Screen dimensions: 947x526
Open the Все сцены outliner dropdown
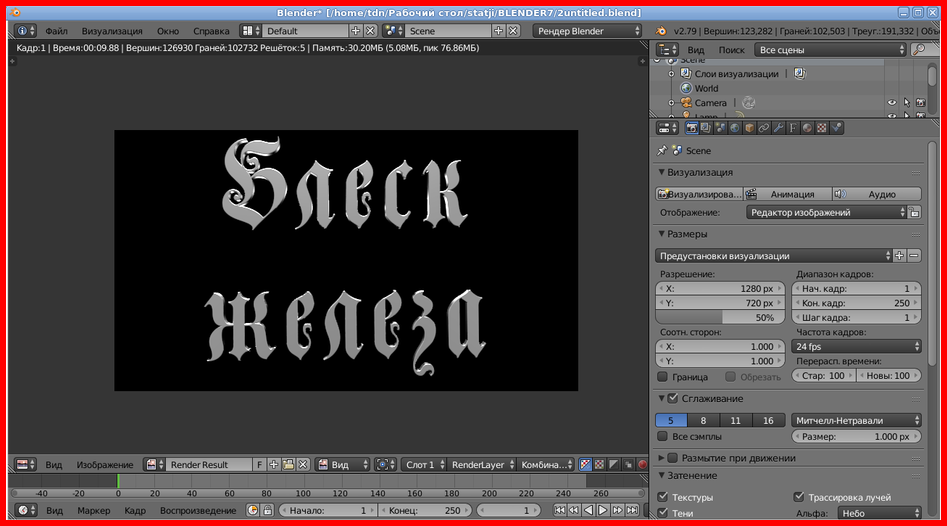point(830,50)
